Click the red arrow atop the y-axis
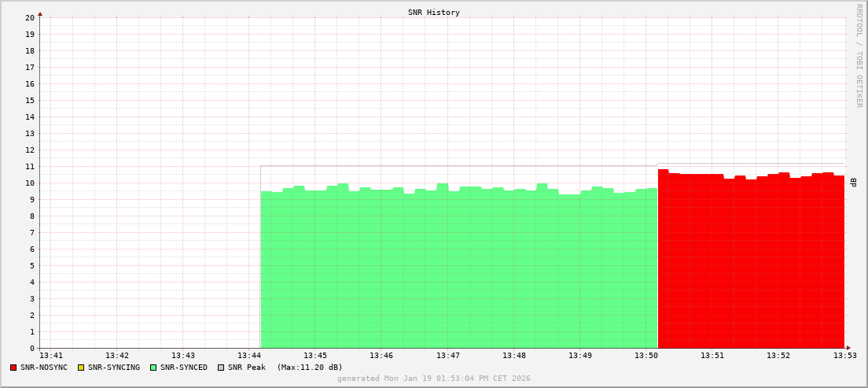The width and height of the screenshot is (868, 388). click(40, 13)
